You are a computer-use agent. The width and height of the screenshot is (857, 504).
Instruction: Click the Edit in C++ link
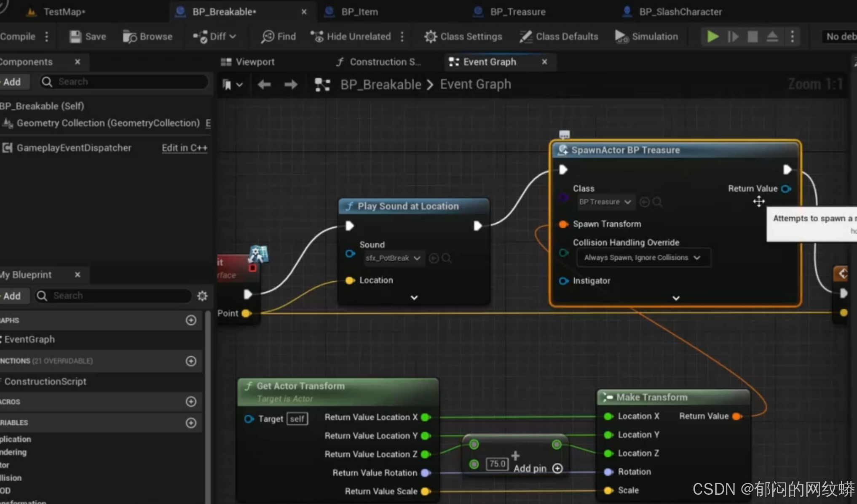click(184, 148)
